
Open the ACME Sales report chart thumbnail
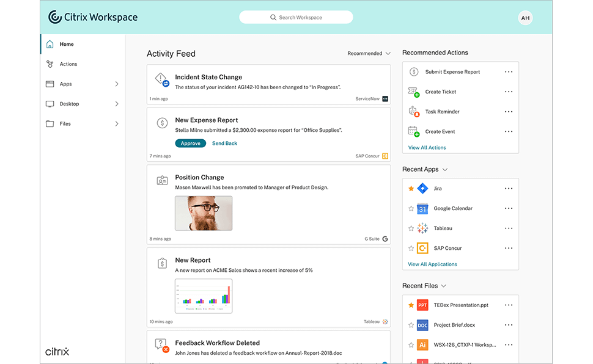pos(204,296)
